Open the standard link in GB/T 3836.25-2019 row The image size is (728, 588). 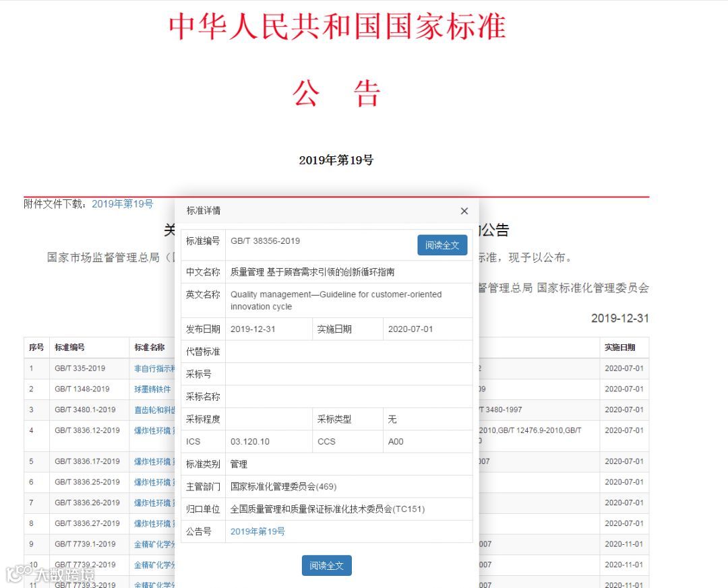click(x=154, y=482)
